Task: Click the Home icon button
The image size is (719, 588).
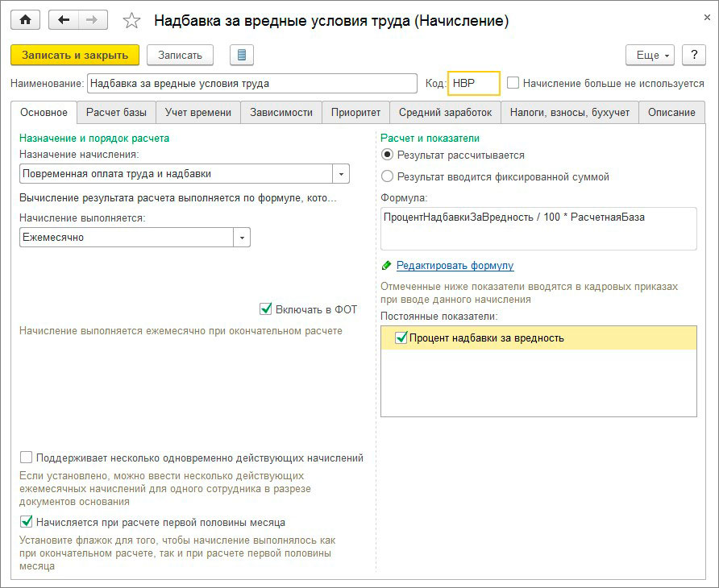Action: click(x=24, y=19)
